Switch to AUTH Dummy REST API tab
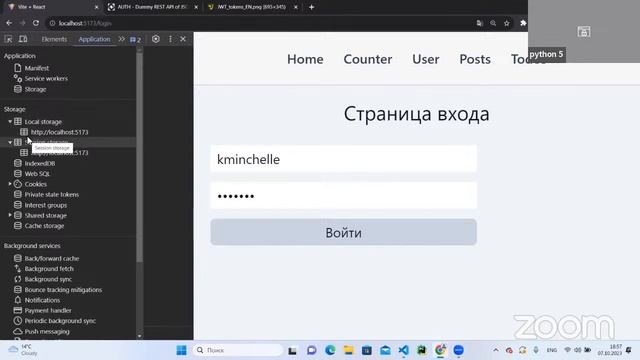This screenshot has width=640, height=360. click(x=152, y=7)
